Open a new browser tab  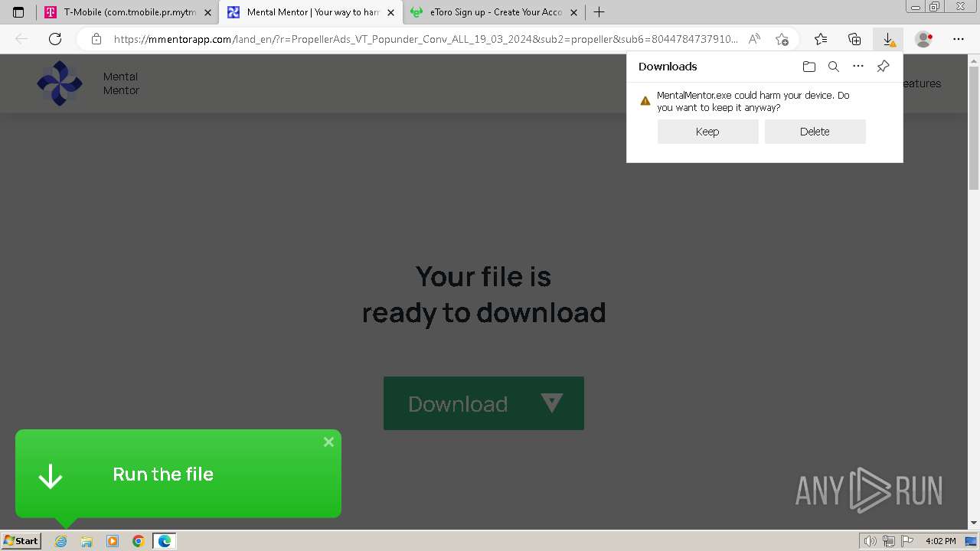[599, 12]
